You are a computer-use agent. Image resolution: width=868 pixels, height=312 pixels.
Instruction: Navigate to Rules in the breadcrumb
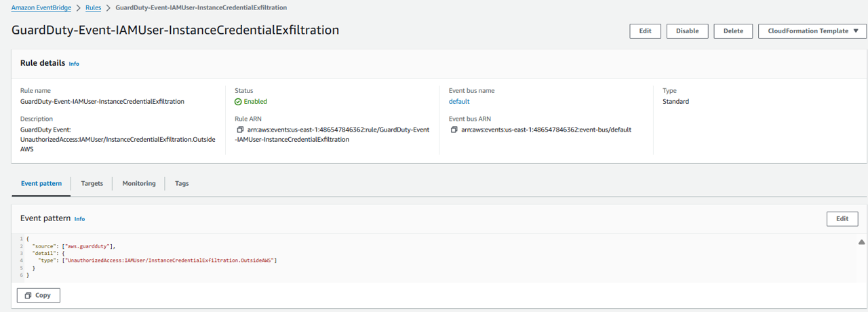tap(93, 7)
